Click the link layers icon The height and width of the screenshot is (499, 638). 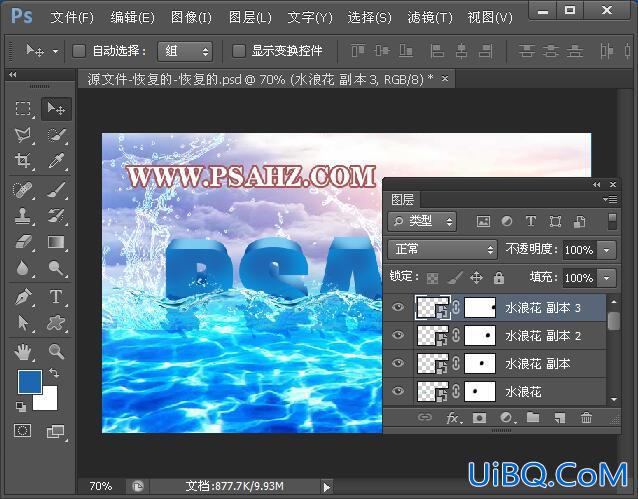click(x=424, y=418)
